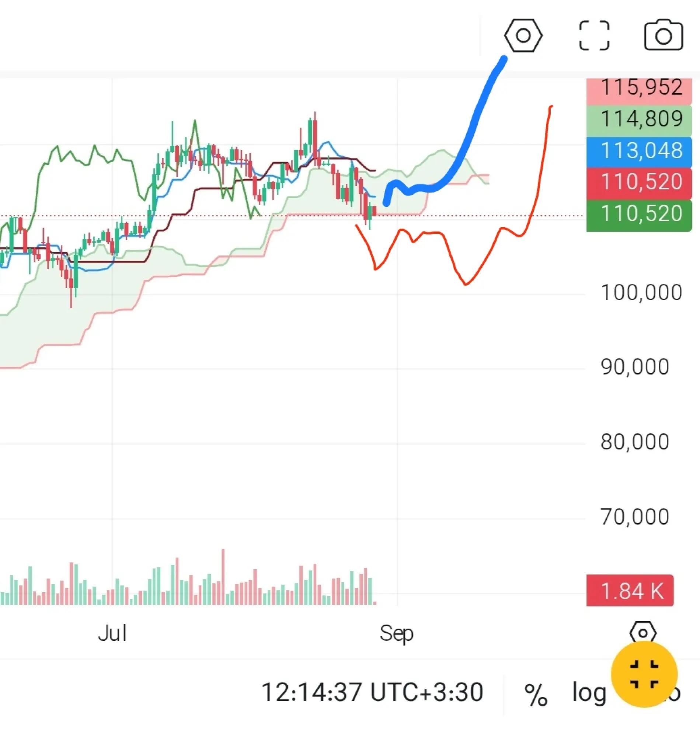Take a chart snapshot with camera icon

[x=663, y=35]
